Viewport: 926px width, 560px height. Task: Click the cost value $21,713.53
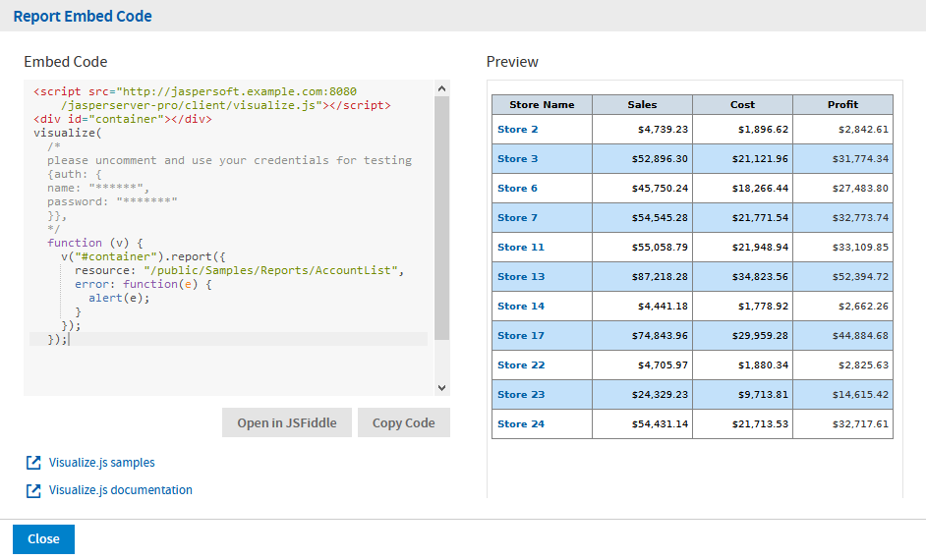pyautogui.click(x=760, y=424)
